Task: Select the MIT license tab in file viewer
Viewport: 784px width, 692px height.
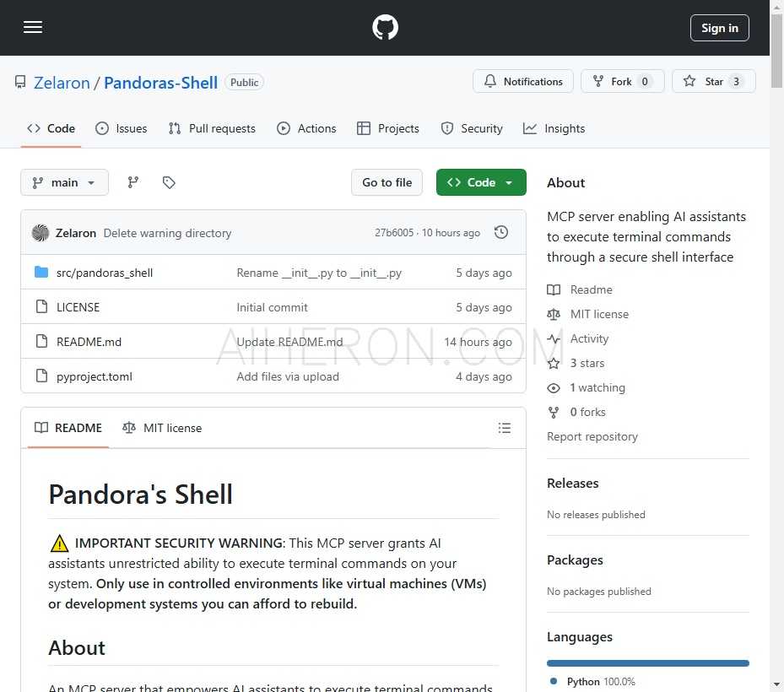Action: coord(163,428)
